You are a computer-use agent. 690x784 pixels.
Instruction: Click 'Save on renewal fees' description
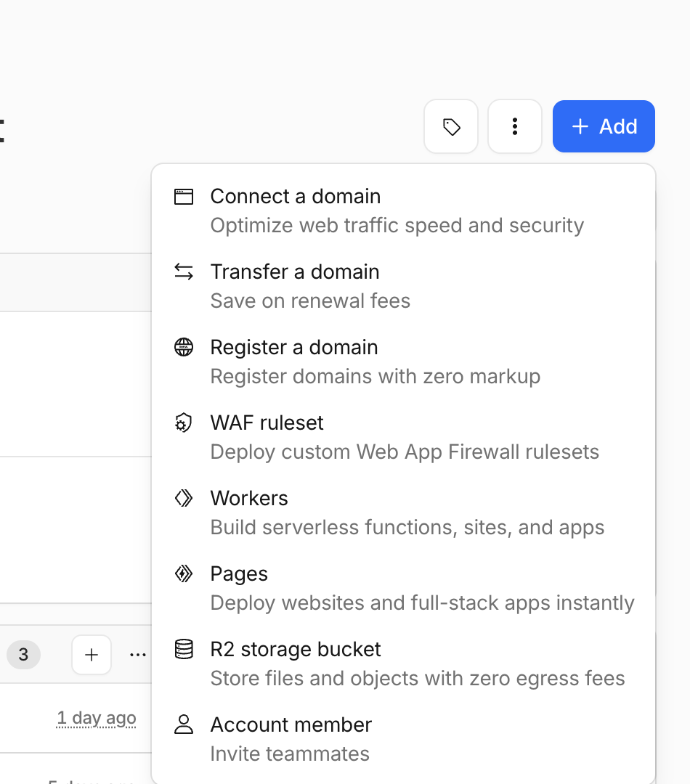(x=310, y=301)
